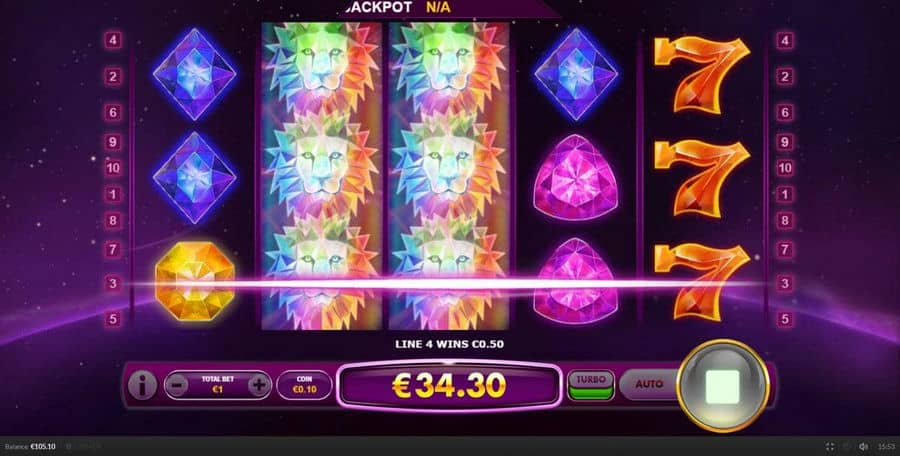Click the Balance €105.10 readout
The width and height of the screenshot is (900, 456).
pos(30,446)
